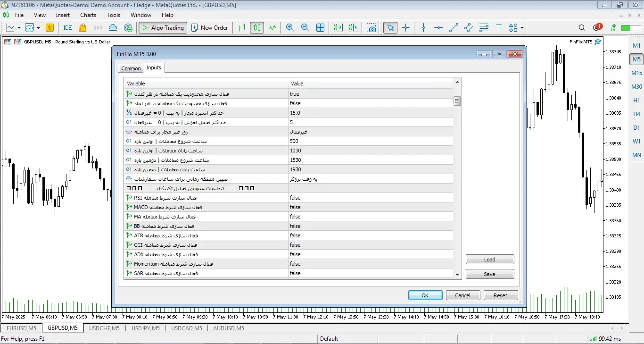Click the green LVL signal icon
The width and height of the screenshot is (644, 344).
(614, 28)
